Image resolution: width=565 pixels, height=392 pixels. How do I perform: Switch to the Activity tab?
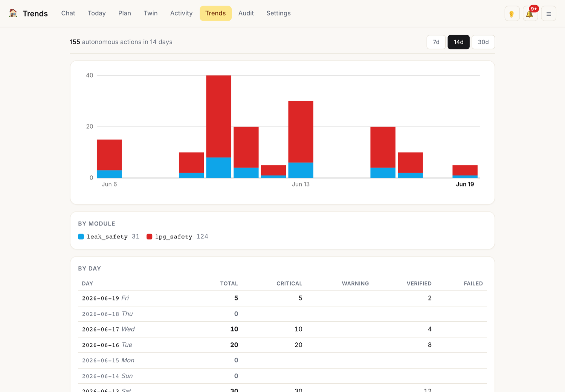pyautogui.click(x=181, y=13)
